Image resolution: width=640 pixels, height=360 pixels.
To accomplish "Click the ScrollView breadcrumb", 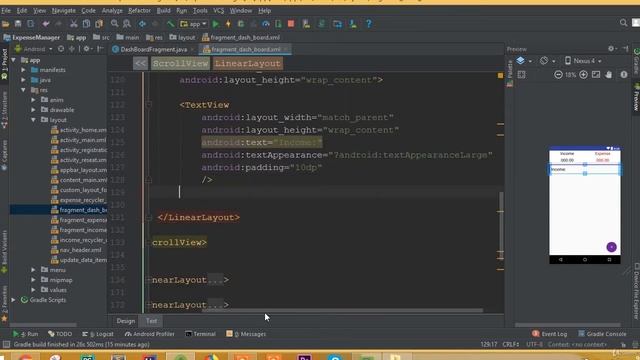I will (x=180, y=64).
